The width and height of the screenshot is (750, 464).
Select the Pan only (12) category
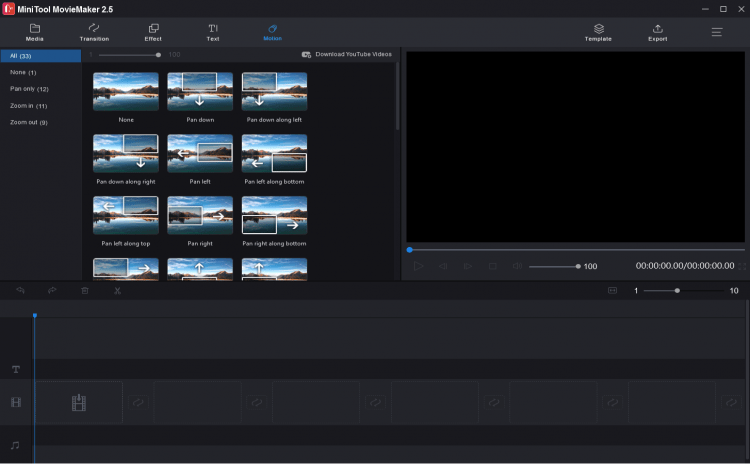[x=29, y=89]
